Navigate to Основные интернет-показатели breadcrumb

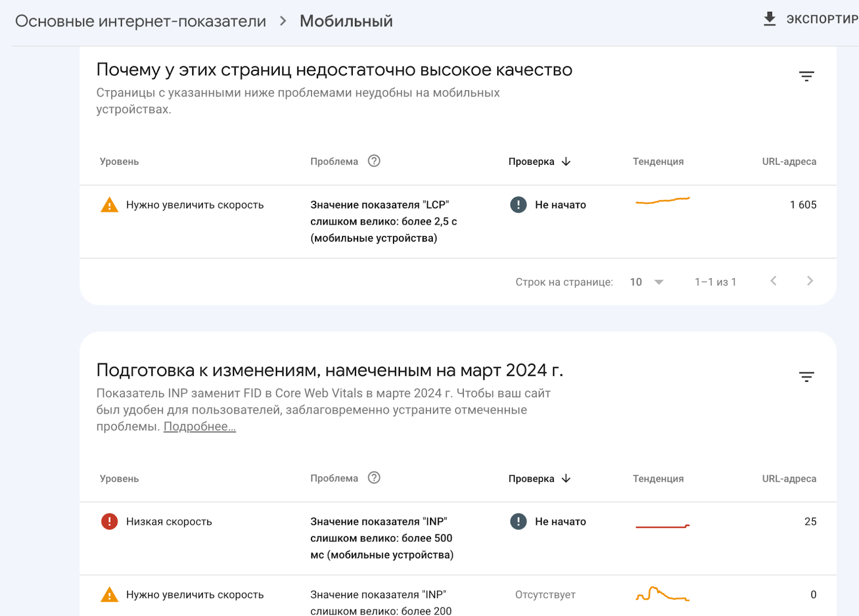coord(141,20)
